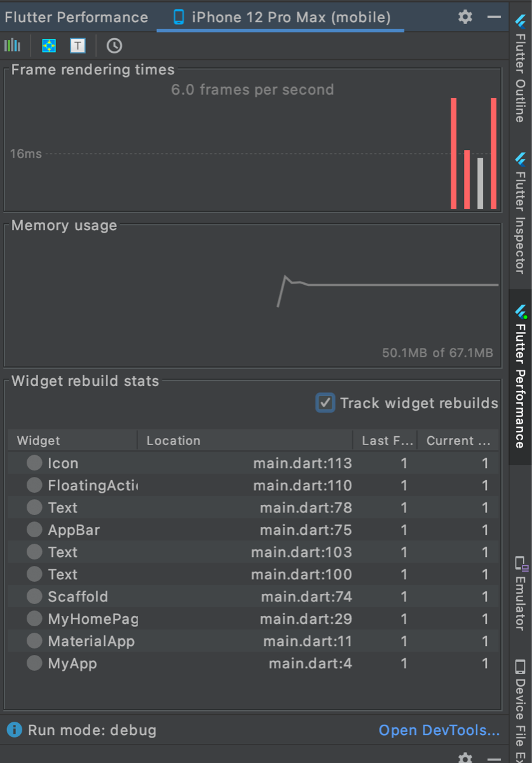Click the circle indicator next to AppBar
Viewport: 532px width, 763px height.
point(34,530)
